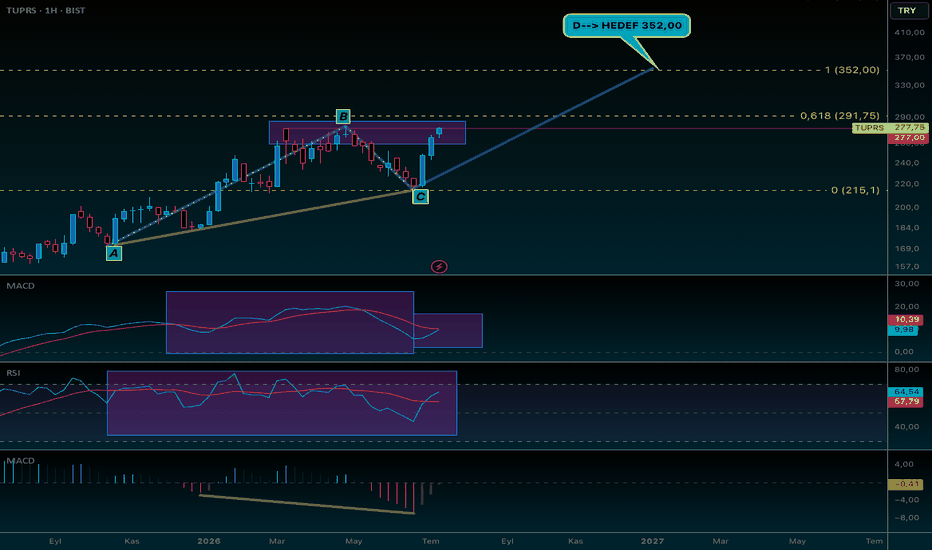Click the RSI indicator label

coord(13,373)
